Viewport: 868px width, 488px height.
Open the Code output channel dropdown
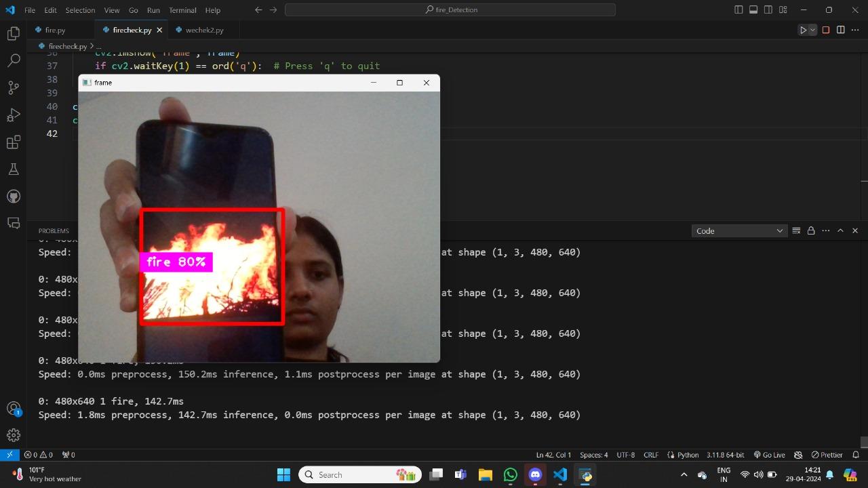click(739, 230)
